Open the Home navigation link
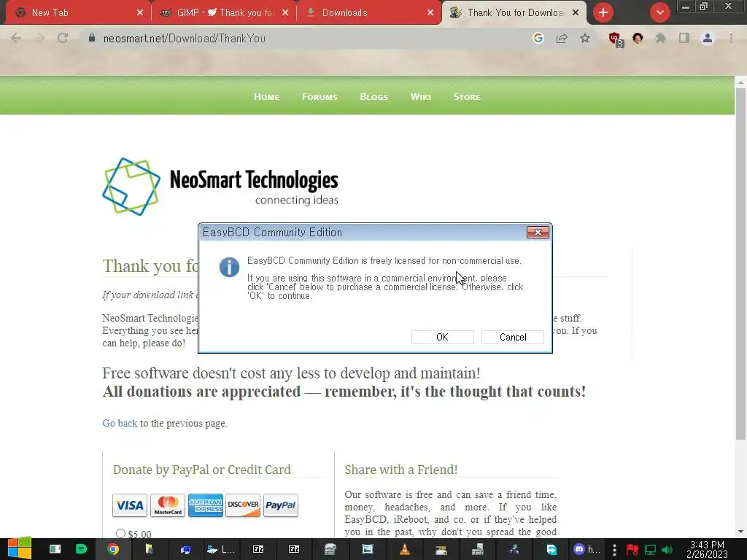The width and height of the screenshot is (747, 560). pyautogui.click(x=266, y=97)
